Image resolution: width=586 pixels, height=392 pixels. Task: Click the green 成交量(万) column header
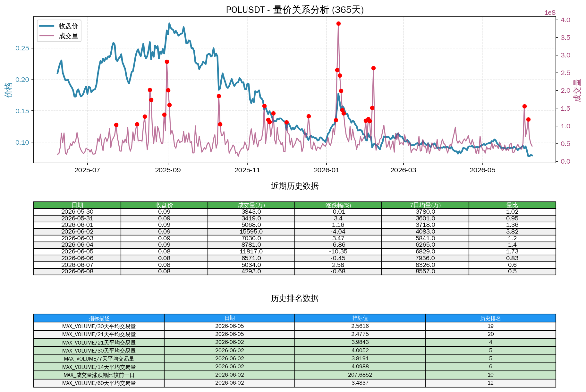[251, 205]
